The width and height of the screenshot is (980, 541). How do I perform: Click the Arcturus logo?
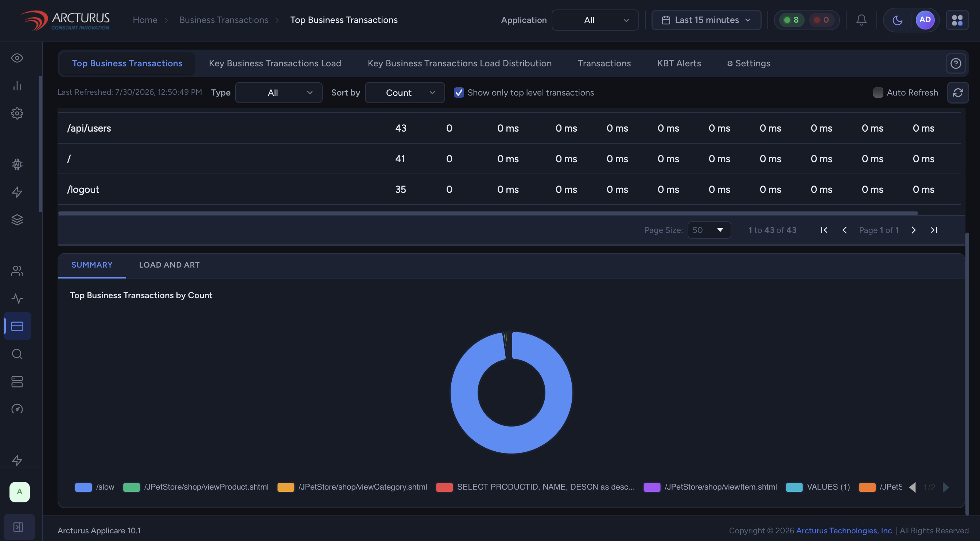point(65,20)
